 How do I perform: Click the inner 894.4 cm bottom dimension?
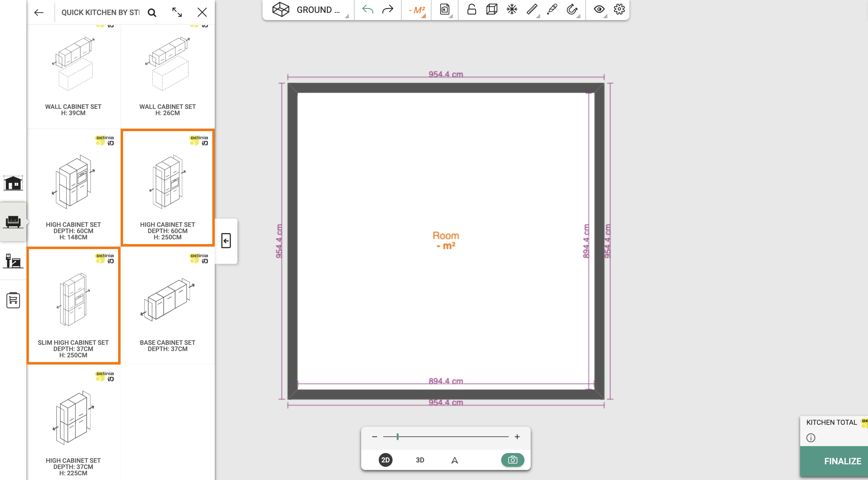[x=446, y=381]
